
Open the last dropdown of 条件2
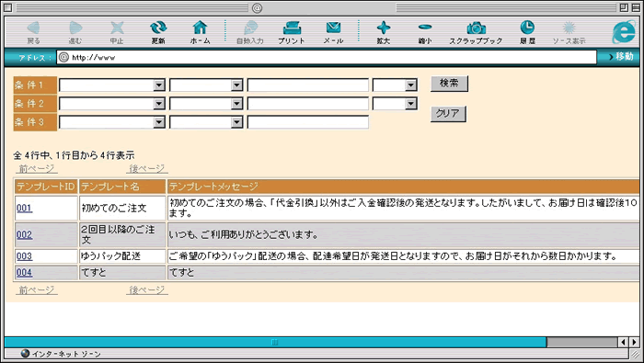pos(395,103)
